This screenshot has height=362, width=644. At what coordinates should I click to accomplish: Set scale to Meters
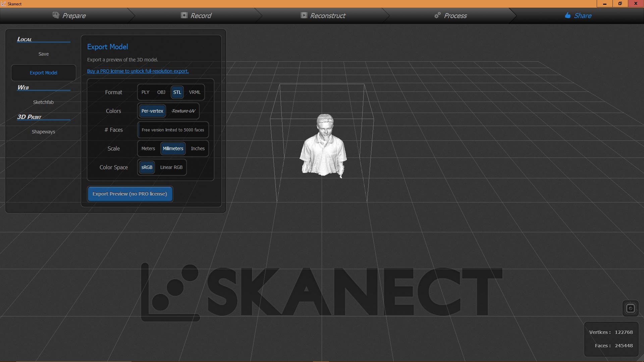pos(148,148)
